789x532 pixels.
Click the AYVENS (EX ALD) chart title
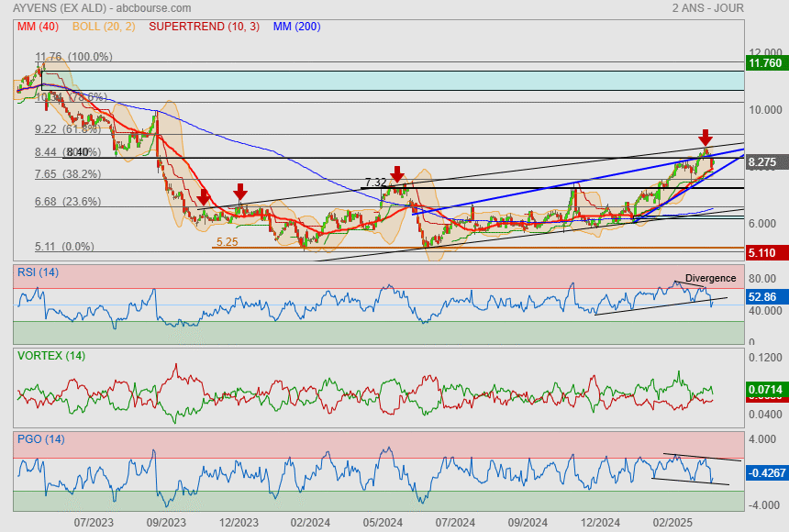[58, 8]
